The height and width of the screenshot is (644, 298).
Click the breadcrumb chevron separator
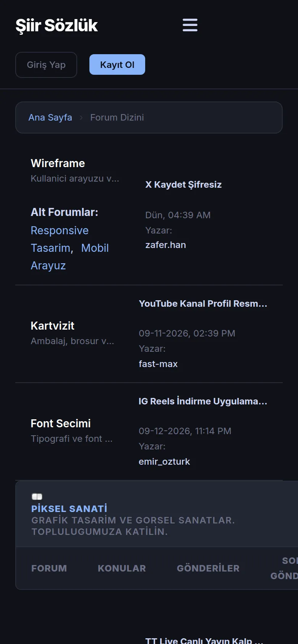click(81, 118)
